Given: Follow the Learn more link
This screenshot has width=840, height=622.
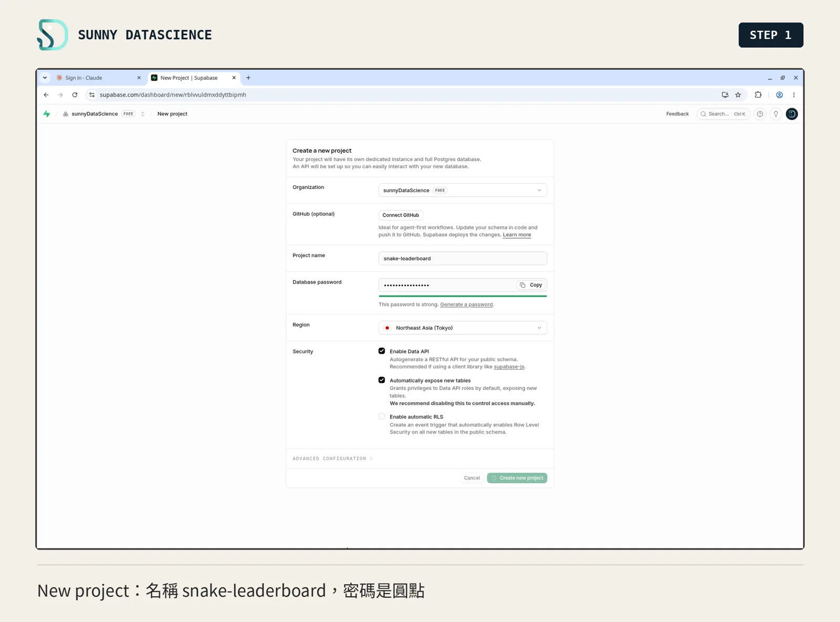Looking at the screenshot, I should (517, 235).
